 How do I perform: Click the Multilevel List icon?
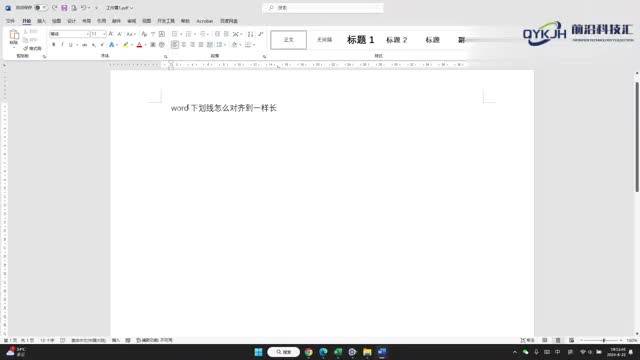click(202, 34)
